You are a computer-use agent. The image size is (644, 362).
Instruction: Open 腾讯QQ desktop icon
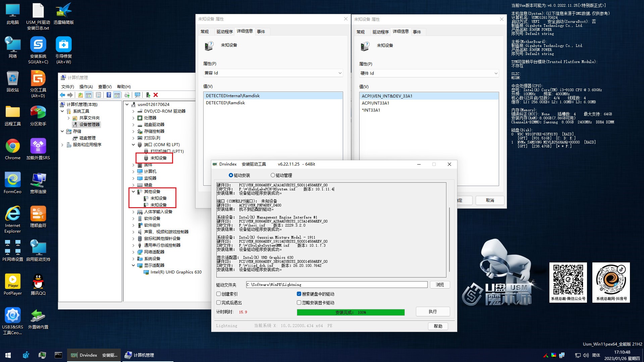[38, 285]
